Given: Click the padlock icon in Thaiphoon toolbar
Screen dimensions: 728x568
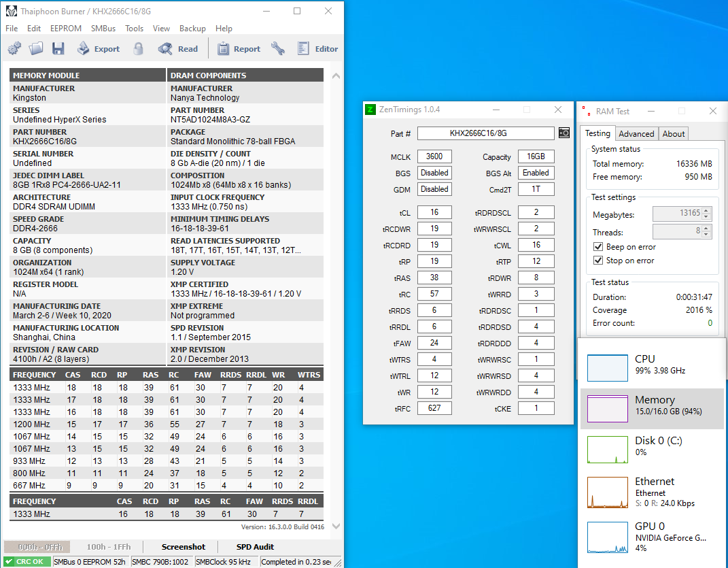Looking at the screenshot, I should [x=139, y=48].
